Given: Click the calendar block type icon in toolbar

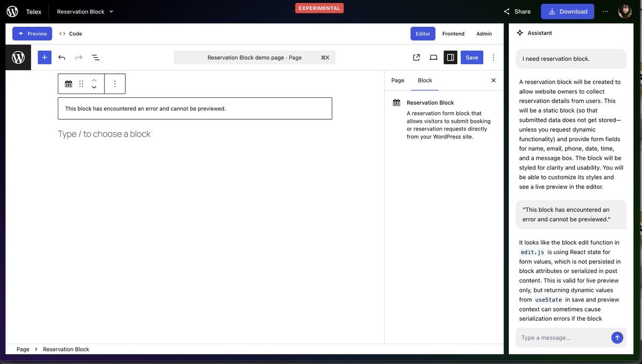Looking at the screenshot, I should click(68, 84).
